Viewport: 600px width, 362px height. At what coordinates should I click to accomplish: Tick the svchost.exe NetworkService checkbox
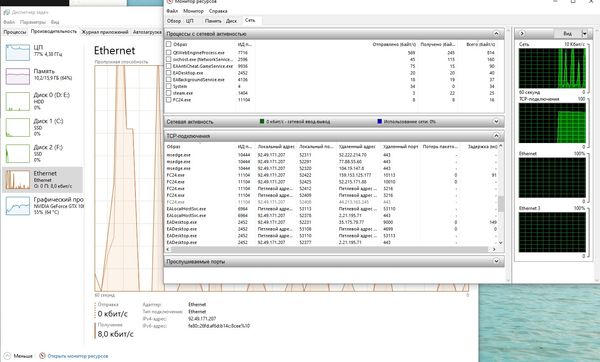coord(168,59)
